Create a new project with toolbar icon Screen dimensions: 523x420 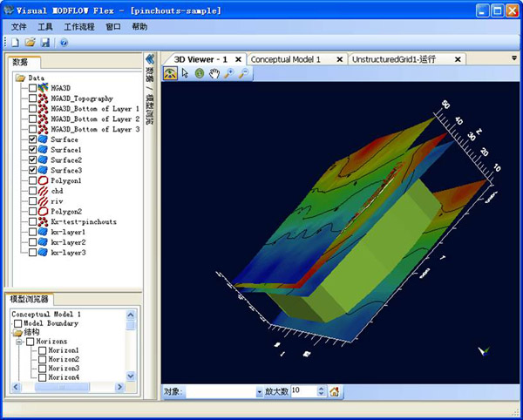16,43
